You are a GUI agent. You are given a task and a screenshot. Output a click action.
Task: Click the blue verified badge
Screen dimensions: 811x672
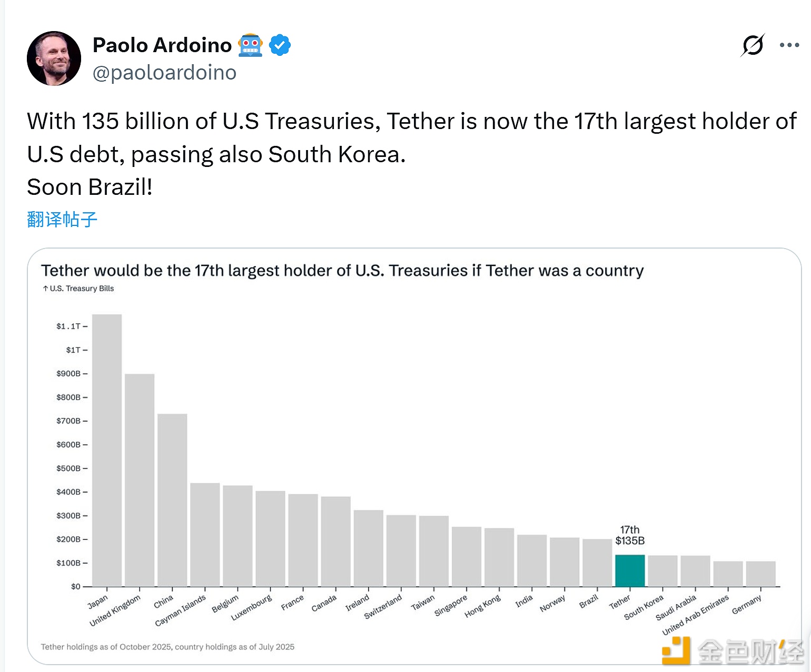pos(280,45)
